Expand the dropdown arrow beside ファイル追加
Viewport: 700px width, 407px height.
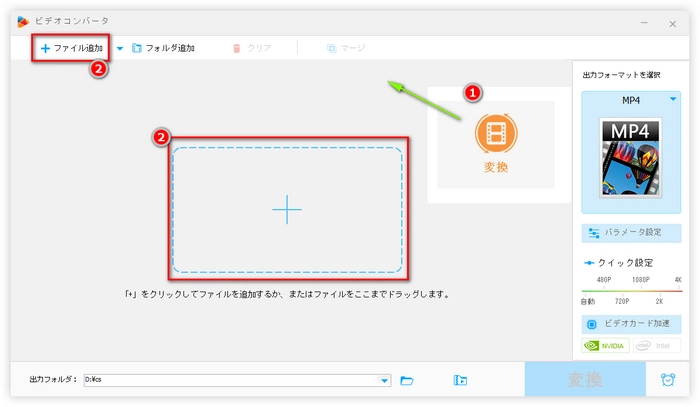point(120,48)
